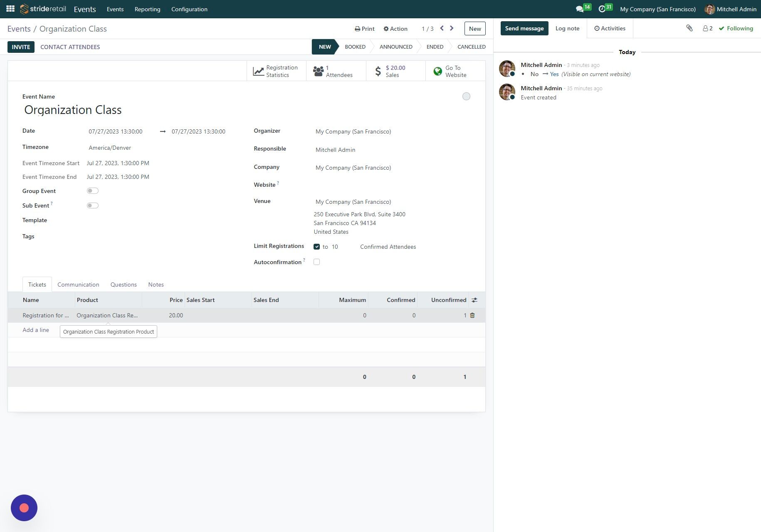Click the New record button
This screenshot has height=532, width=761.
(475, 29)
